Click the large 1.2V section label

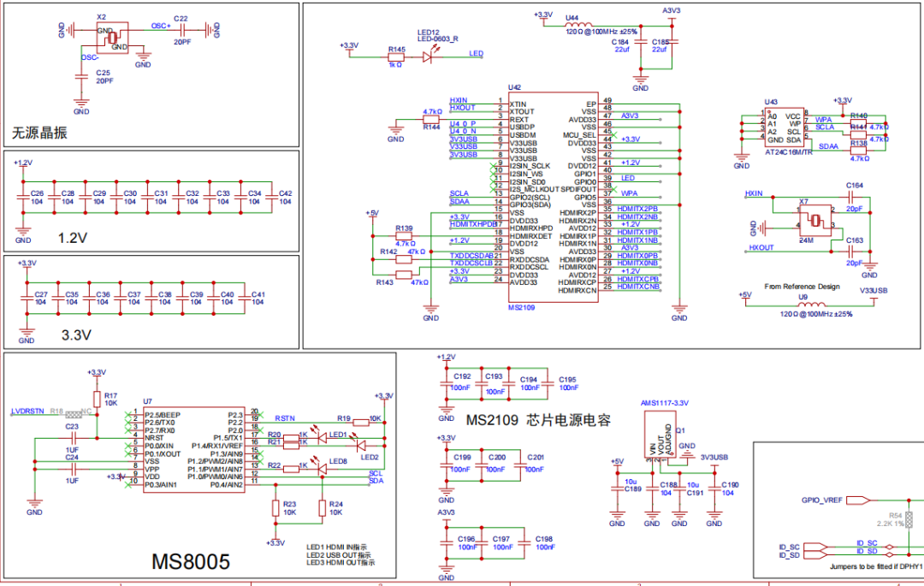click(x=73, y=238)
